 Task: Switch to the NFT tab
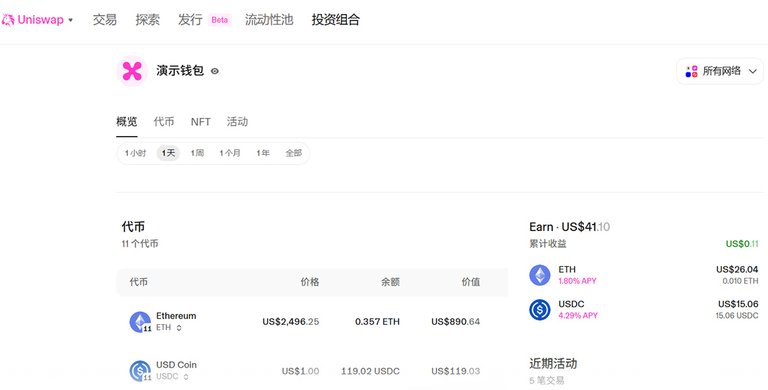coord(200,122)
